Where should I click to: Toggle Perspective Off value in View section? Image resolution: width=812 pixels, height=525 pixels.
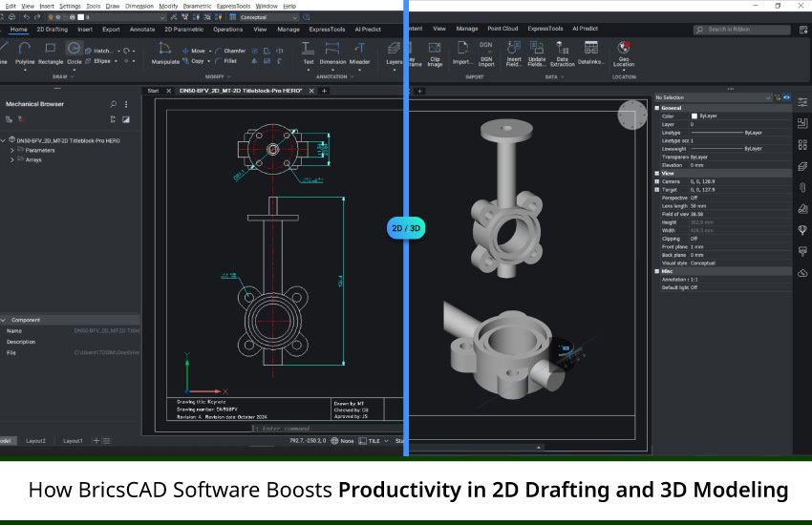tap(694, 198)
